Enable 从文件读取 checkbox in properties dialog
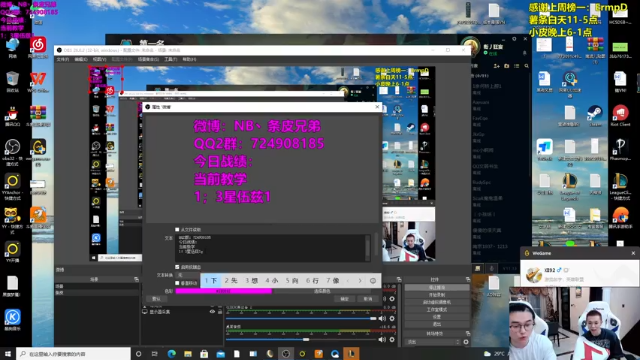This screenshot has height=360, width=640. tap(177, 229)
